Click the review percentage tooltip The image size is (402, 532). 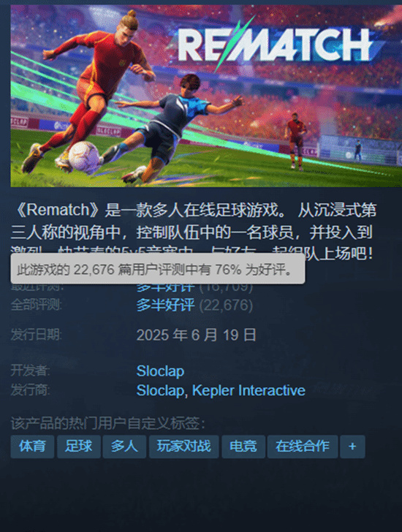[x=158, y=269]
